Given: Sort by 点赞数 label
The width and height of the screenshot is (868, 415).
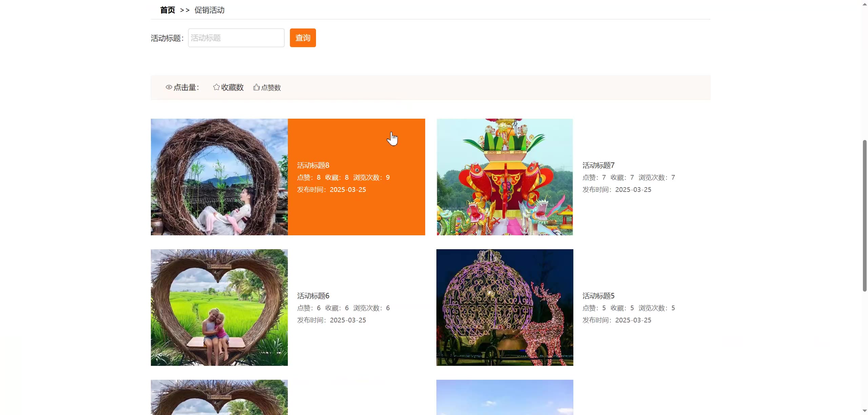Looking at the screenshot, I should pos(271,88).
